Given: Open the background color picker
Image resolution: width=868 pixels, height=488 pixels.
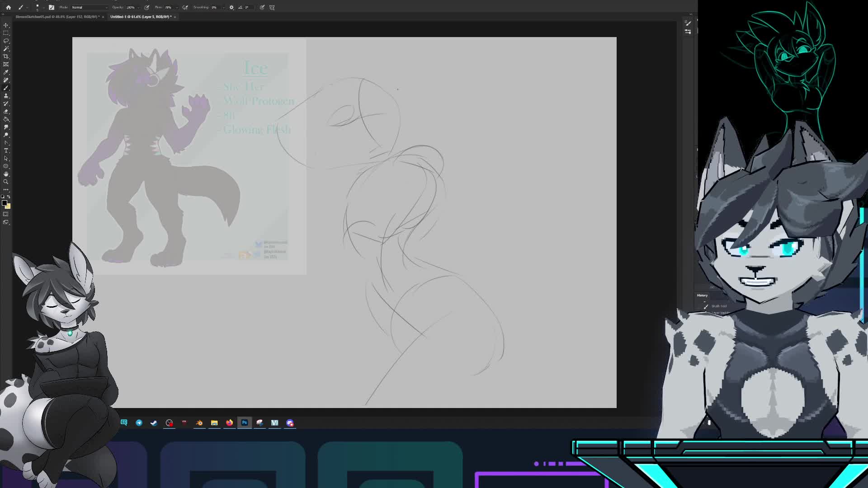Looking at the screenshot, I should (x=8, y=206).
